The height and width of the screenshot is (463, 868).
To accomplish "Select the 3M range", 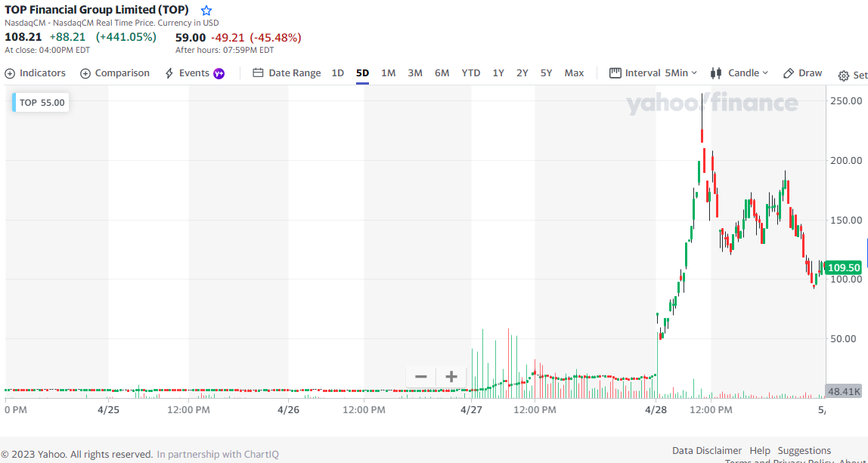I will (415, 73).
